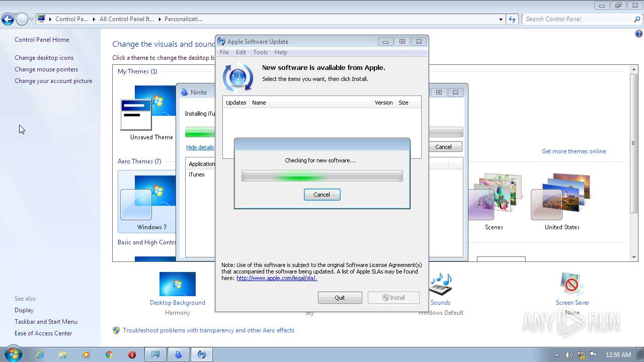Open Windows Explorer folder icon in taskbar
644x362 pixels.
[63, 354]
